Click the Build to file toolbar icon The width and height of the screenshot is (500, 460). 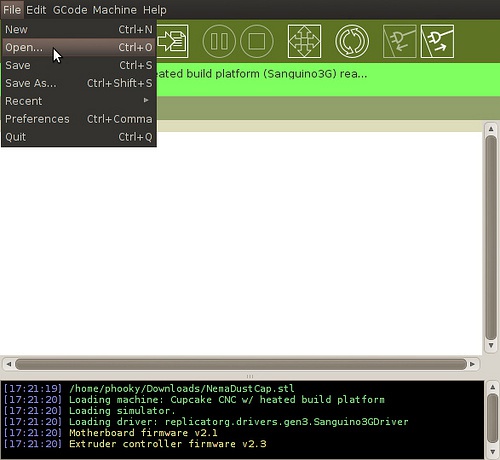[173, 41]
